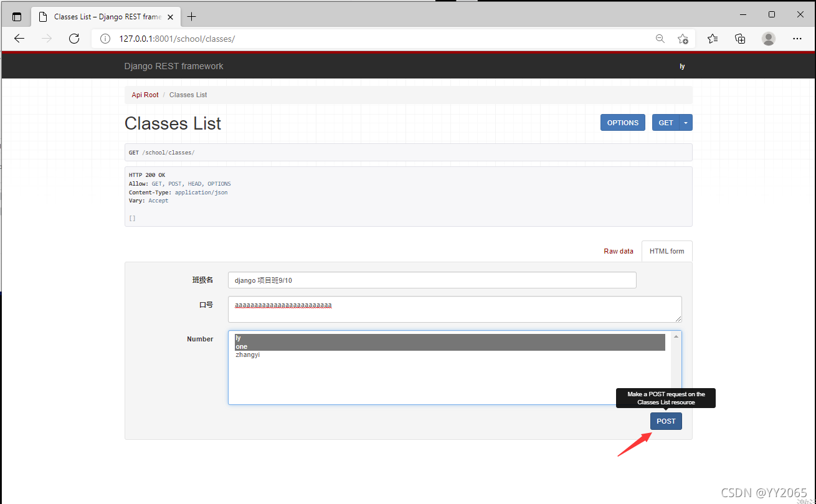The image size is (816, 504).
Task: Open the ly user menu in navbar
Action: pyautogui.click(x=682, y=66)
